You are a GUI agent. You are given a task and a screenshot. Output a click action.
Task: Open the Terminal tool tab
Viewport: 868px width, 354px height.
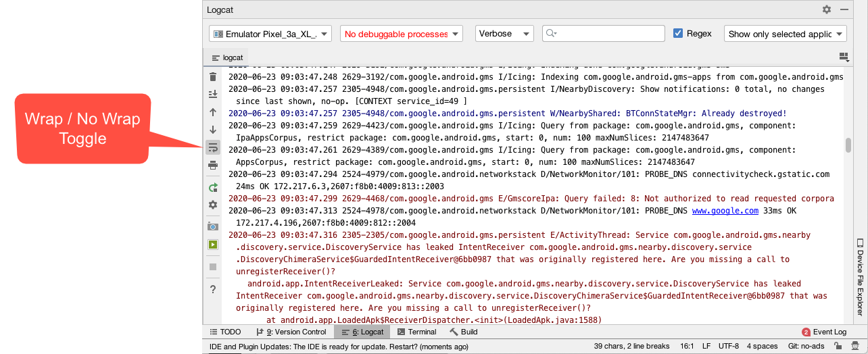pyautogui.click(x=417, y=332)
